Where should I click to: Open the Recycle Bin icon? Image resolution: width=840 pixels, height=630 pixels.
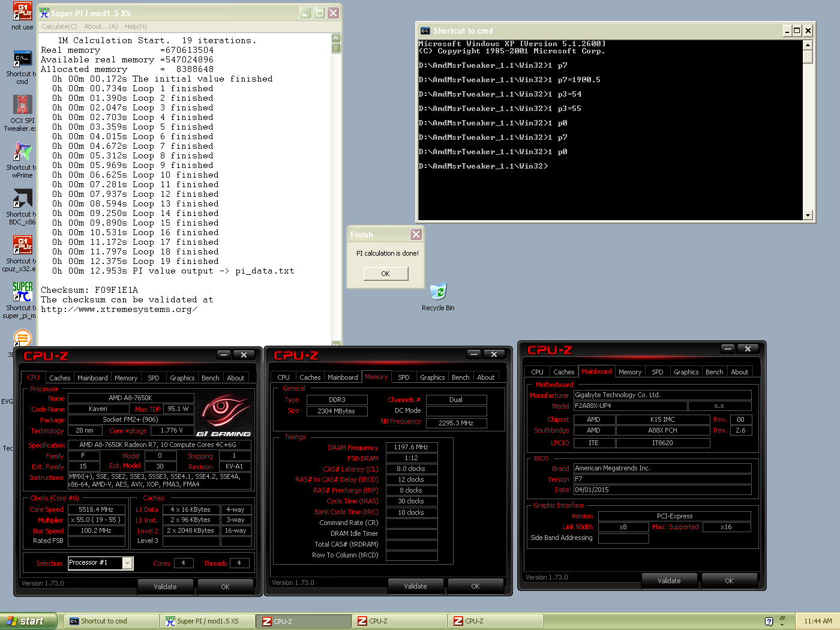(x=438, y=296)
